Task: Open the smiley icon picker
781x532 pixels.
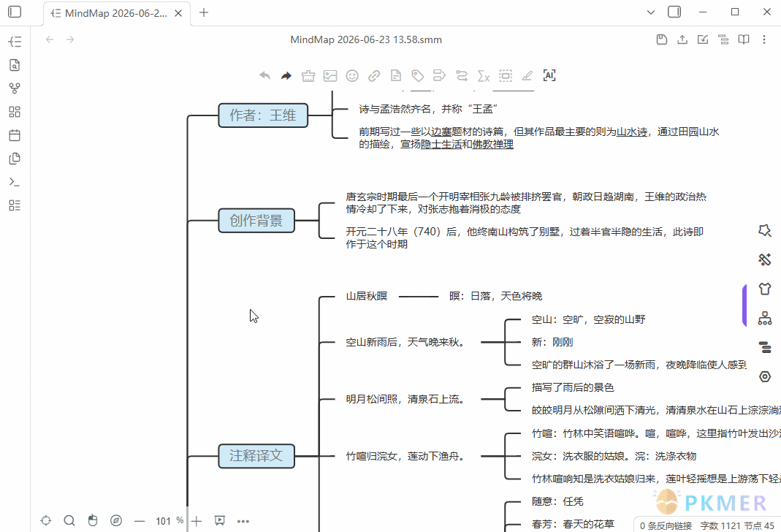Action: [352, 76]
